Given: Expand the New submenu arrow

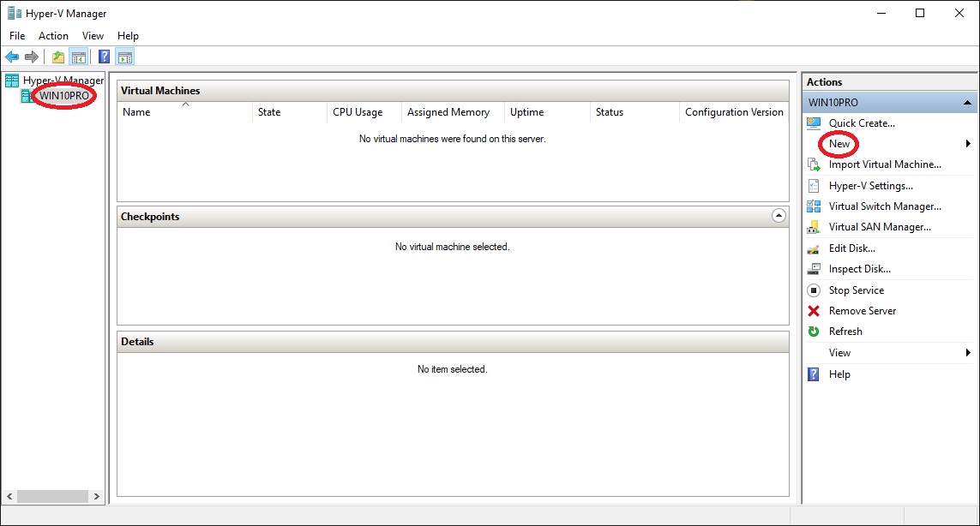Looking at the screenshot, I should (x=967, y=144).
